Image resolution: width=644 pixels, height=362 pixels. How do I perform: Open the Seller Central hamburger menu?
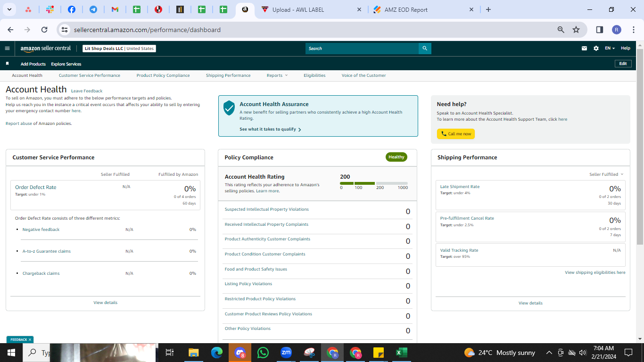7,48
